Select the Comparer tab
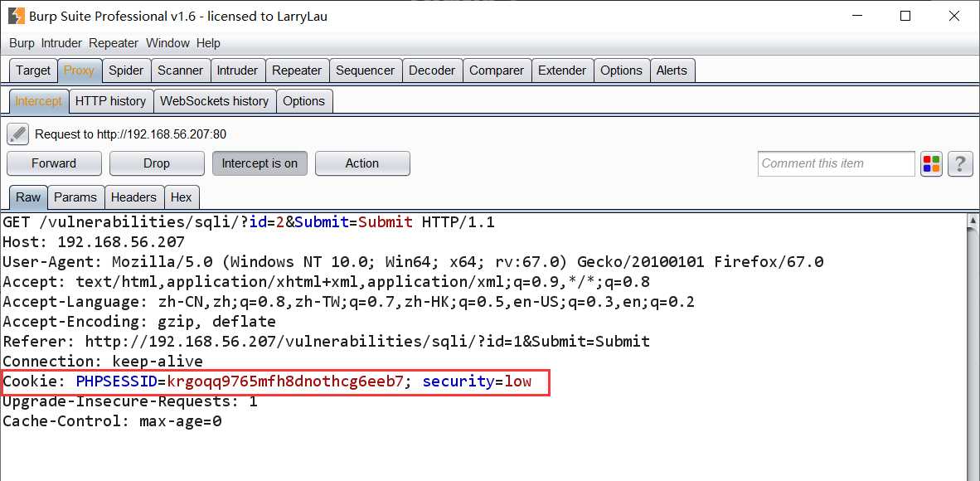 [497, 70]
